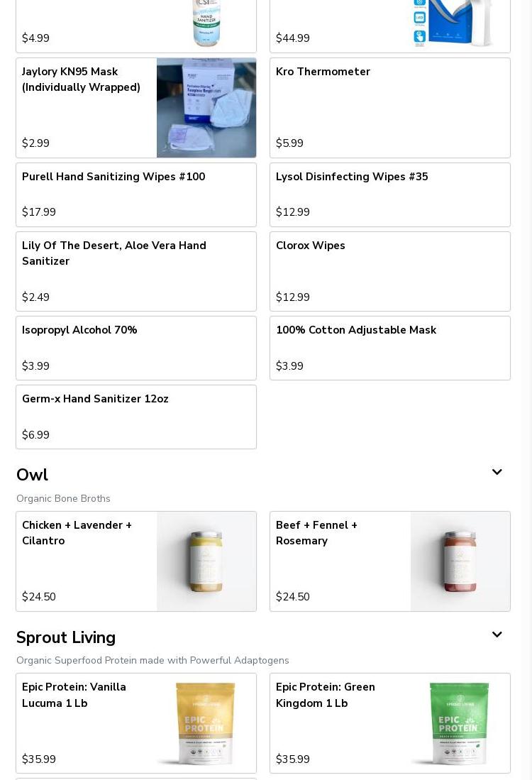
Task: Open the Epic Protein Green Kingdom bag image
Action: point(460,723)
